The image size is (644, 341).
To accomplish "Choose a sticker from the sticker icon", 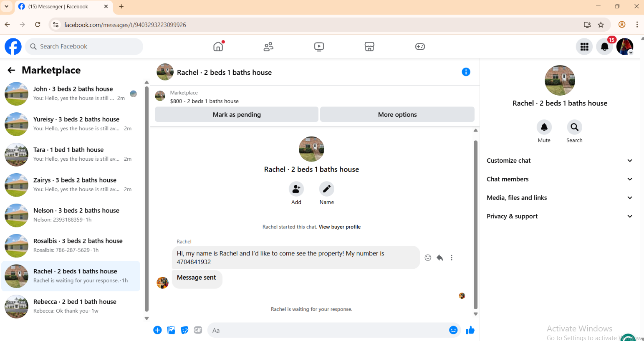I will click(x=184, y=330).
